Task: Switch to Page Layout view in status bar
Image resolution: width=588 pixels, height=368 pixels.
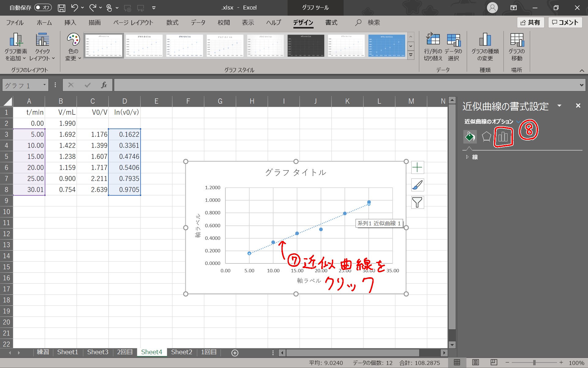Action: click(x=475, y=362)
